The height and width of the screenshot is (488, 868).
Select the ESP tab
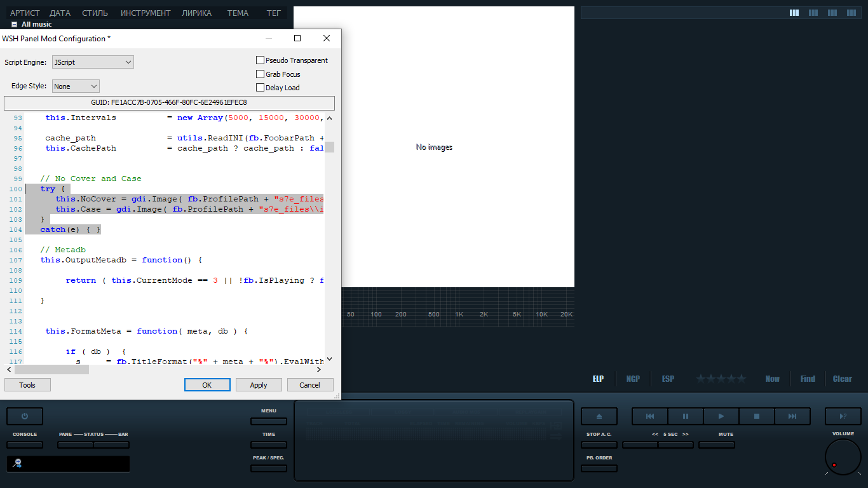click(668, 379)
